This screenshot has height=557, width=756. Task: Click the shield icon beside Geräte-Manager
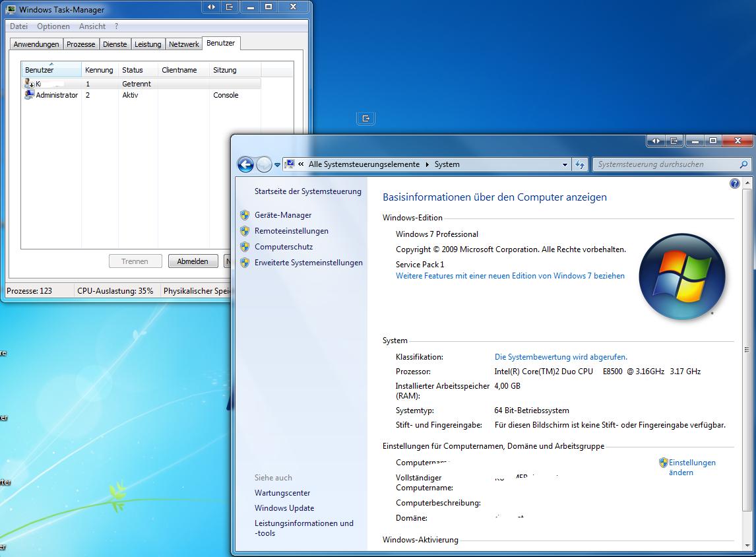[x=245, y=215]
